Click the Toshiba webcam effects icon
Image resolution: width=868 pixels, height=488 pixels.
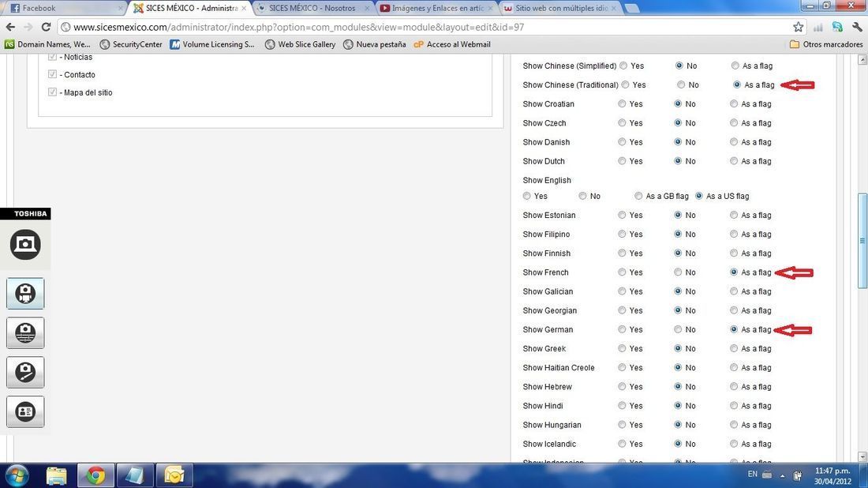25,333
